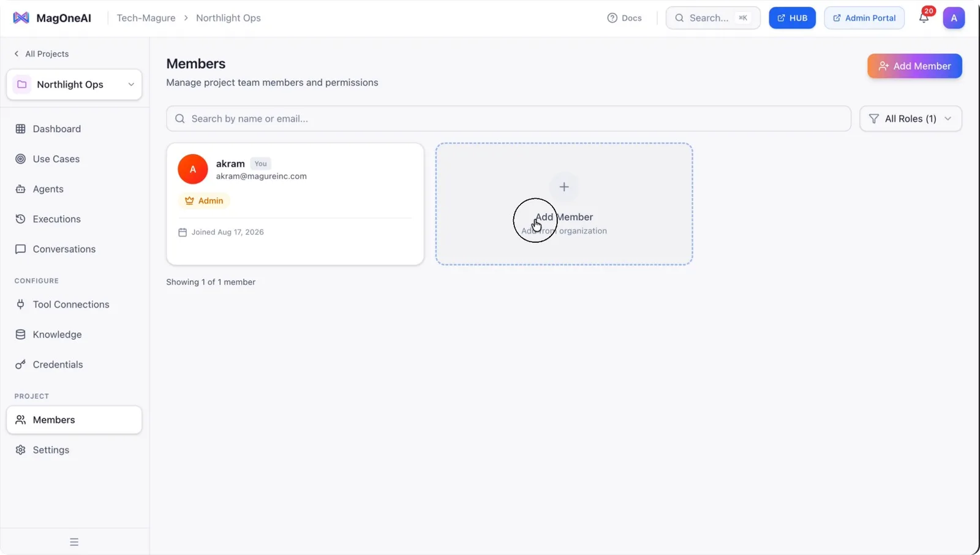Open Use Cases page

[74, 159]
